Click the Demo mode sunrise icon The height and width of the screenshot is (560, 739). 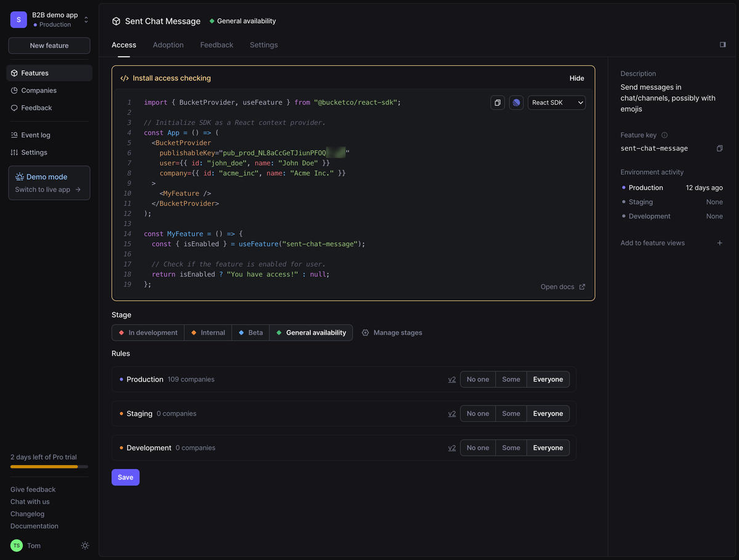pyautogui.click(x=20, y=177)
